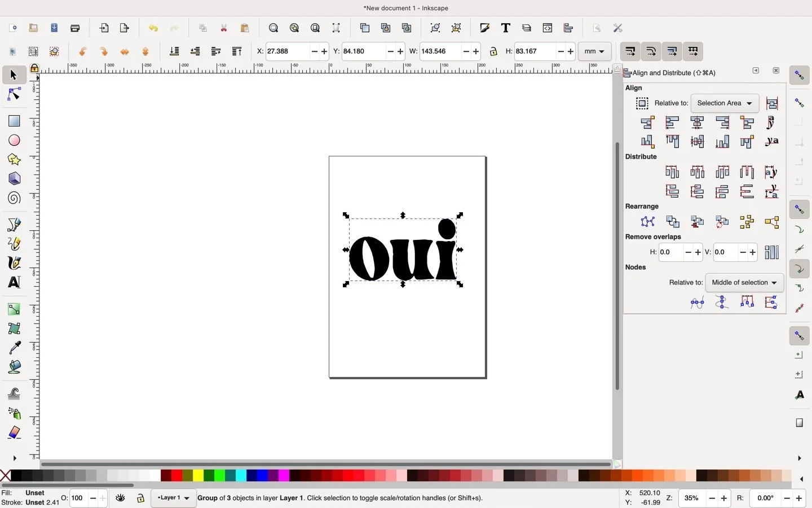Open the Middle of selection nodes dropdown
The height and width of the screenshot is (508, 812).
tap(744, 282)
